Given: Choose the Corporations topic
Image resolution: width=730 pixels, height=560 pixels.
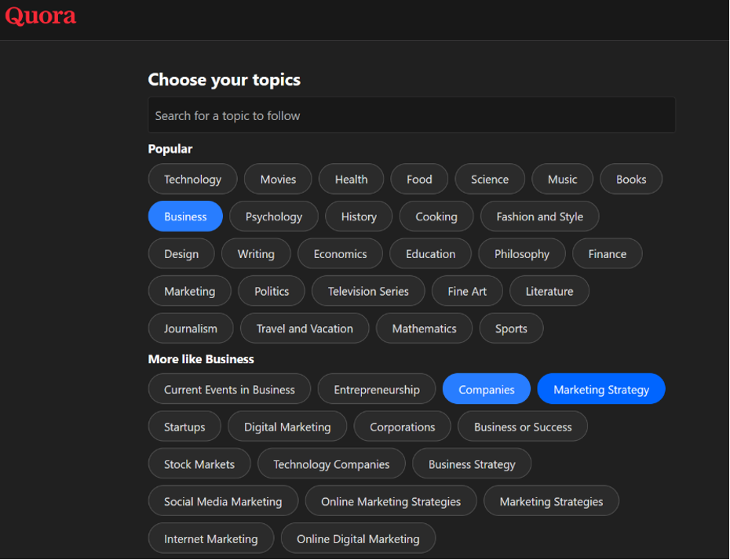Looking at the screenshot, I should click(402, 426).
